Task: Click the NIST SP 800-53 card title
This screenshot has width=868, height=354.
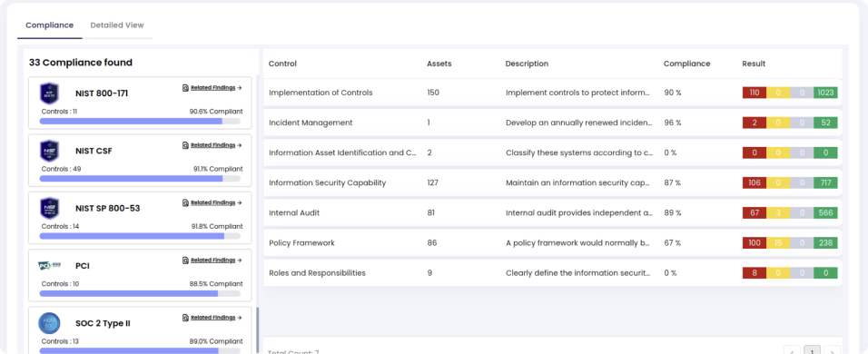Action: (107, 209)
